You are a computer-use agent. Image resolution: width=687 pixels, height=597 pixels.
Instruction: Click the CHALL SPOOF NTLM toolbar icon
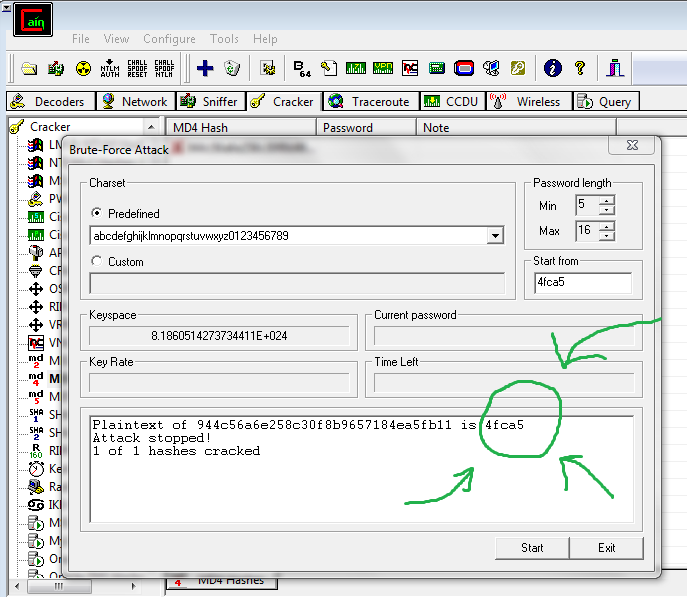coord(164,68)
